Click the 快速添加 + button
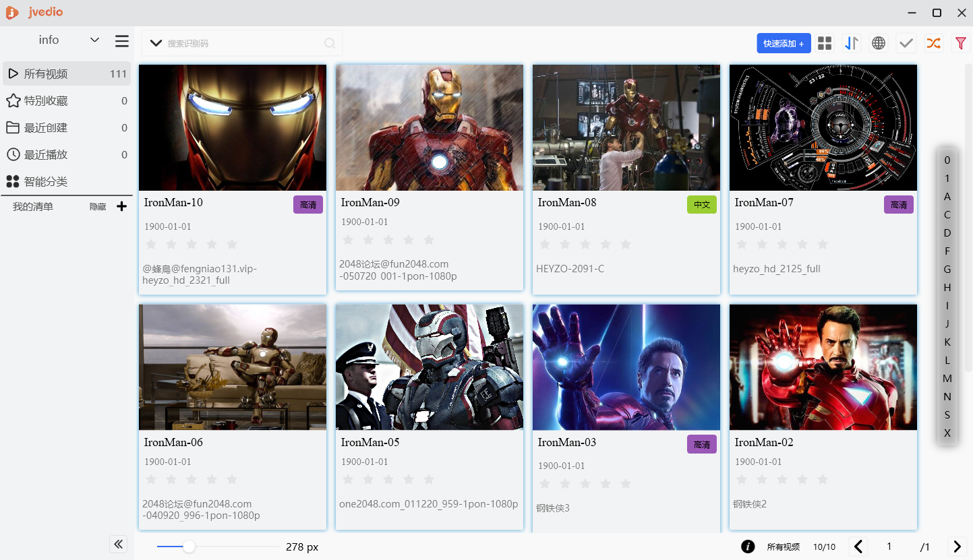The width and height of the screenshot is (973, 560). coord(784,43)
